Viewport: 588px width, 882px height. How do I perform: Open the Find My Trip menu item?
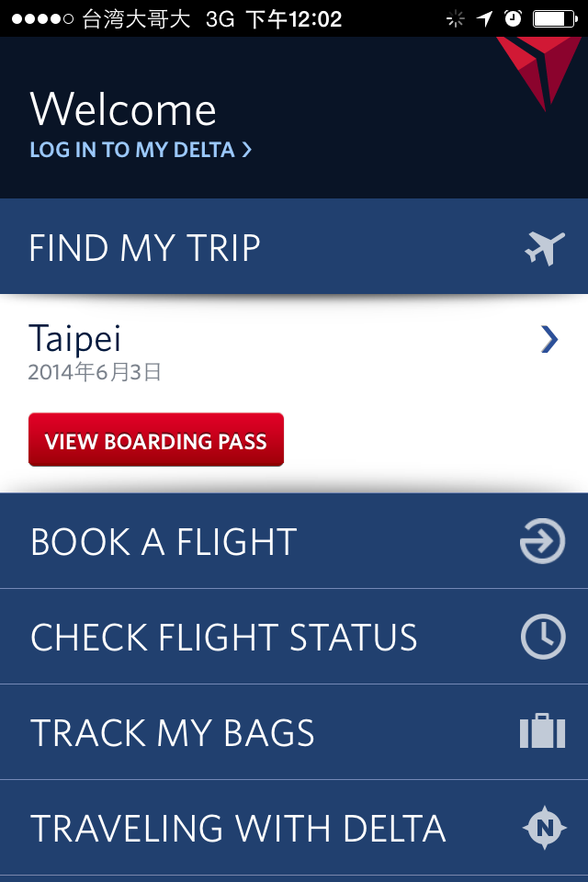[x=294, y=246]
